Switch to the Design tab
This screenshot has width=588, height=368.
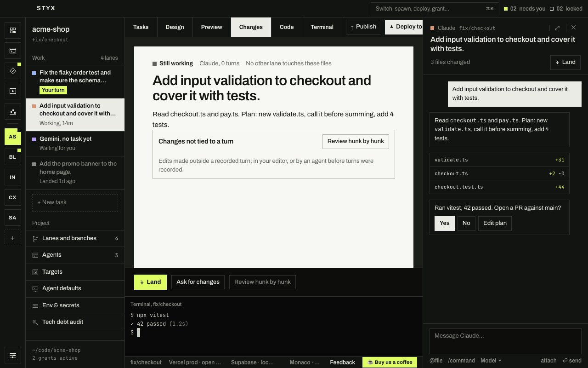[x=175, y=27]
